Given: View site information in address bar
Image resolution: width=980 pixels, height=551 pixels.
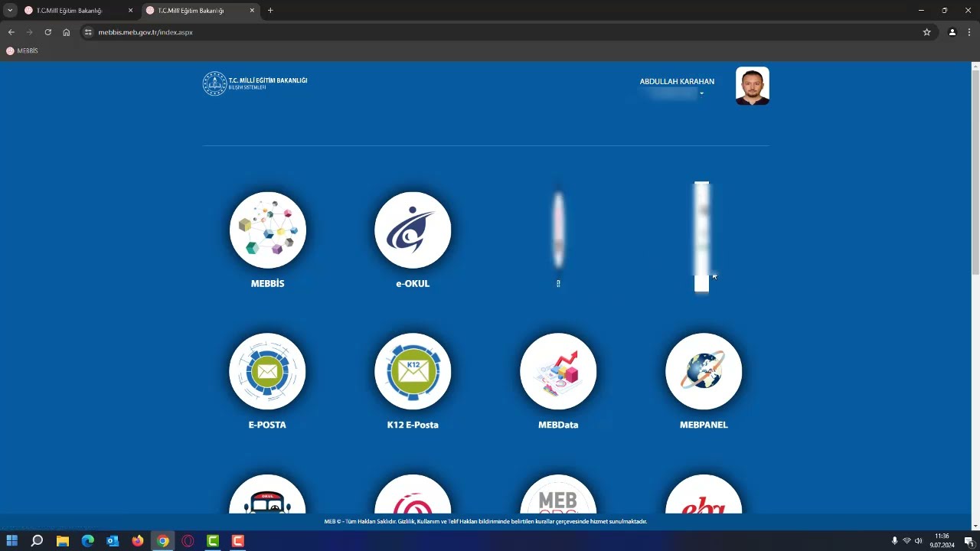Looking at the screenshot, I should (88, 32).
